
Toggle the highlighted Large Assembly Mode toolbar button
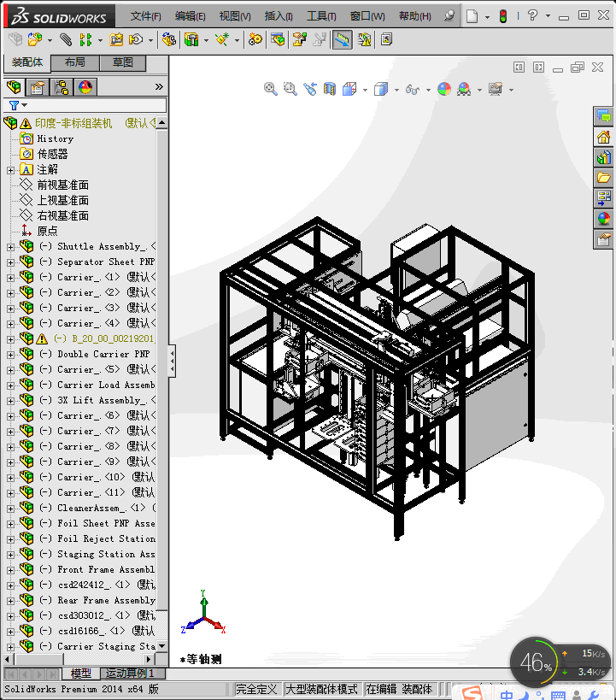pyautogui.click(x=342, y=39)
